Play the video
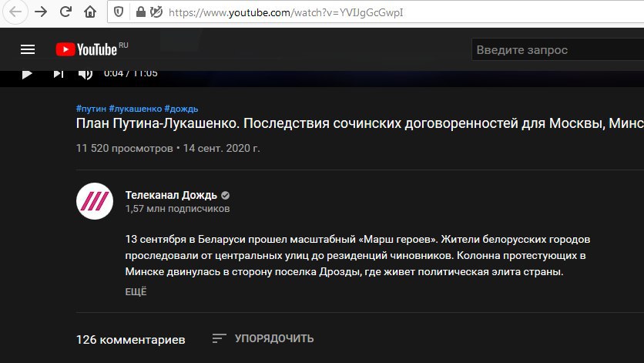The width and height of the screenshot is (644, 363). tap(27, 74)
